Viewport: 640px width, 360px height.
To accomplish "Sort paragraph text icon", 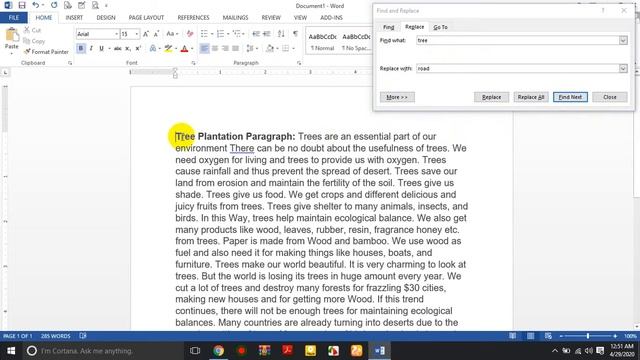I will [x=281, y=34].
